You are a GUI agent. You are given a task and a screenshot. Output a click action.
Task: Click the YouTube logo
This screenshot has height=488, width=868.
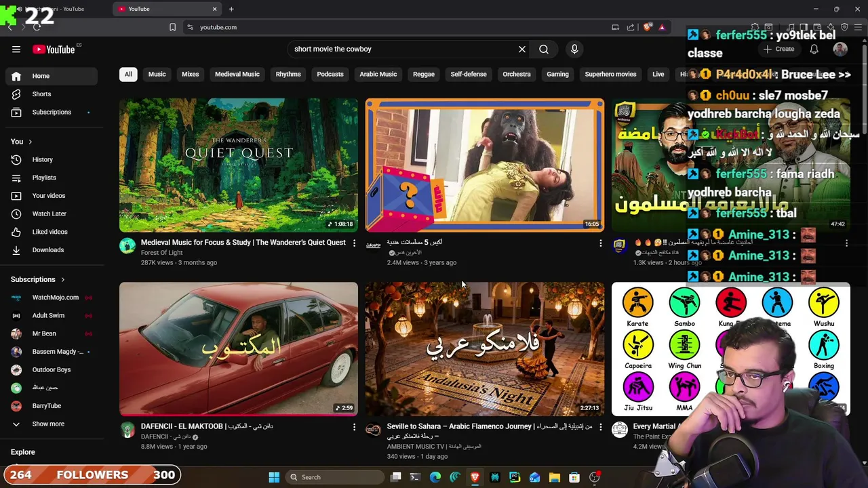[x=54, y=49]
